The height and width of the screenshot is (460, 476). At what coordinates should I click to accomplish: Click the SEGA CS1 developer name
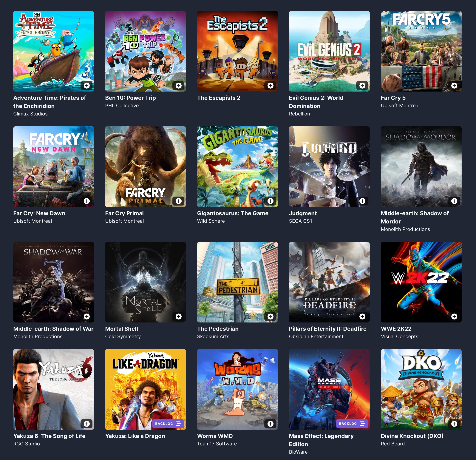300,221
